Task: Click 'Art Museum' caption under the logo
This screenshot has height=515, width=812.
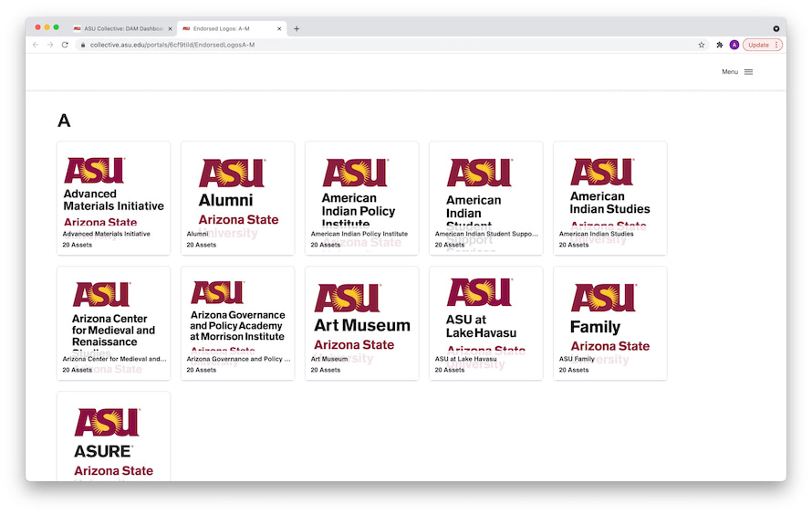Action: click(x=328, y=359)
